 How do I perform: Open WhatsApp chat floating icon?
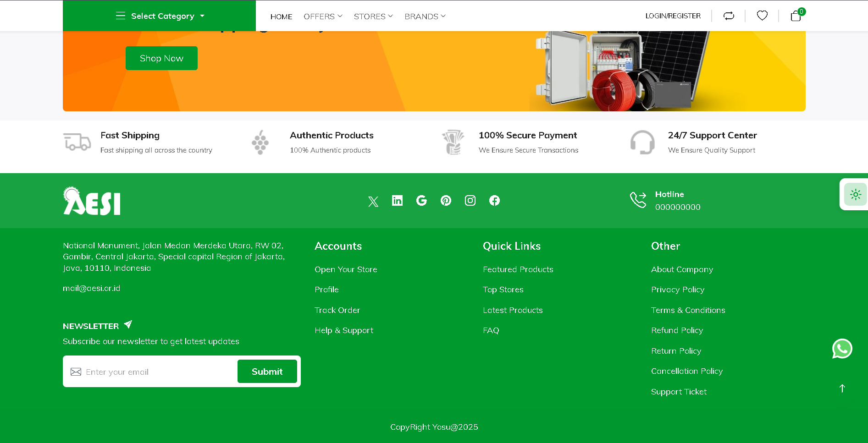tap(842, 349)
